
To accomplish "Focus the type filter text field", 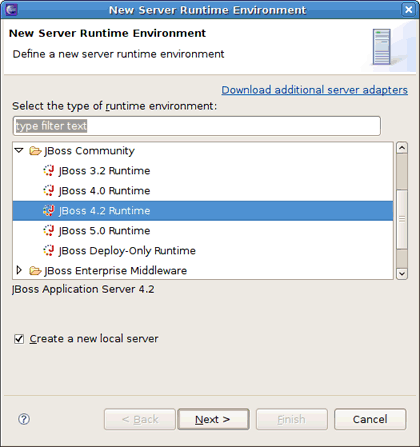I will point(197,126).
